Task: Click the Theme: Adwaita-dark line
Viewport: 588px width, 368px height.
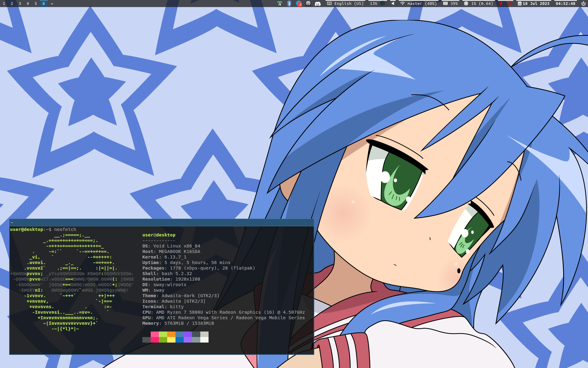Action: pos(181,296)
